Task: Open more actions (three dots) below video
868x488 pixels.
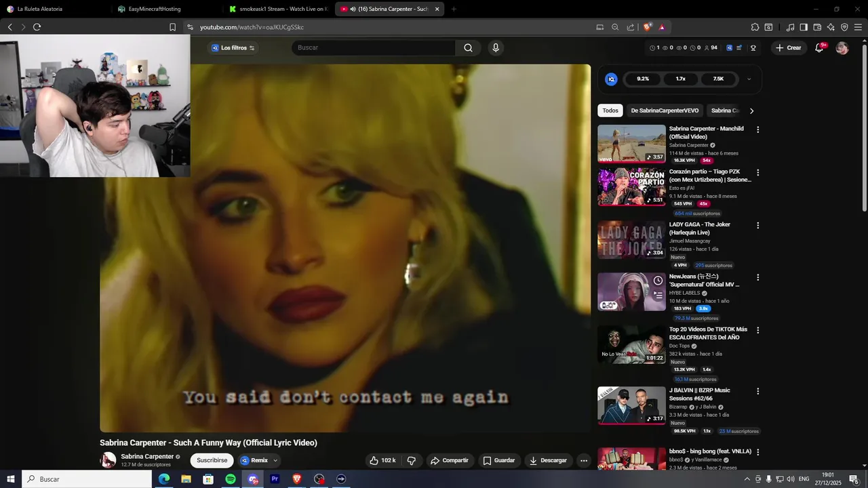Action: (x=584, y=460)
